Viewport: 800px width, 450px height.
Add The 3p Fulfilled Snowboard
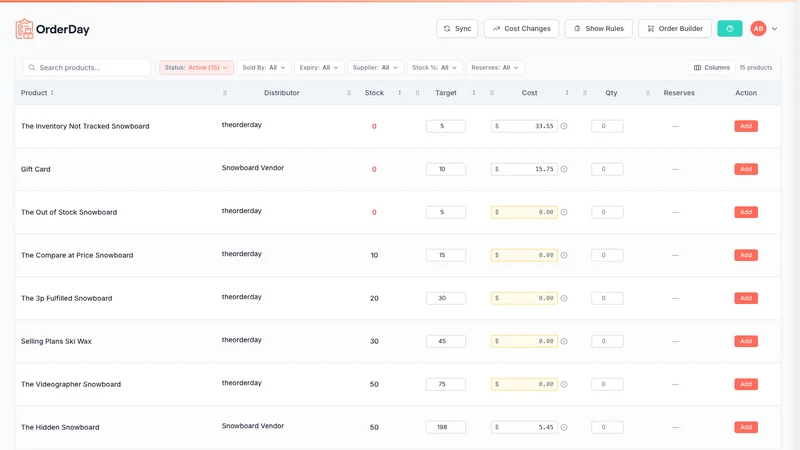click(x=746, y=298)
